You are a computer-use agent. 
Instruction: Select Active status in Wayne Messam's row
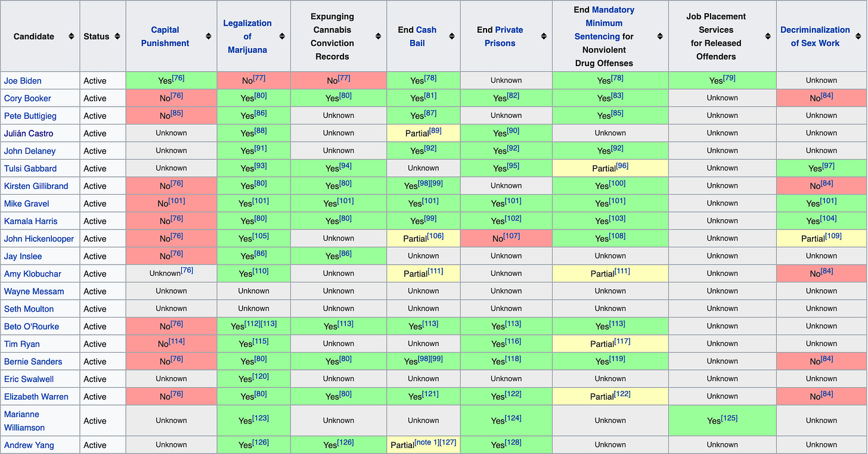click(x=95, y=291)
